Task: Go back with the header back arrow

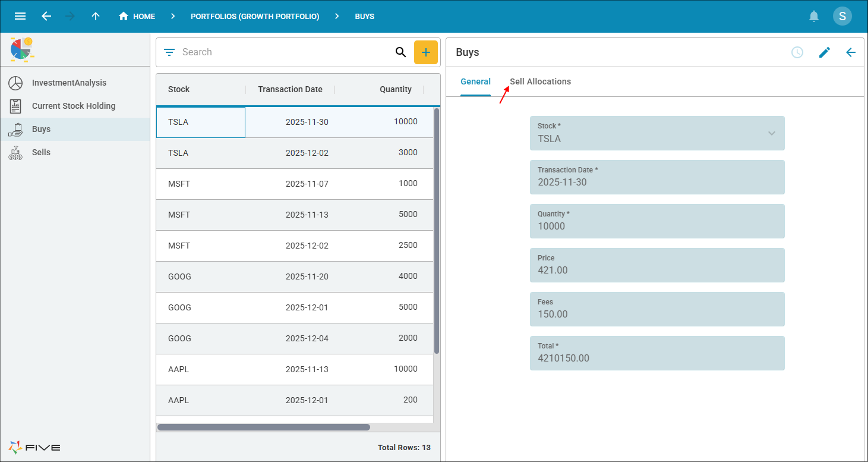Action: [x=46, y=16]
